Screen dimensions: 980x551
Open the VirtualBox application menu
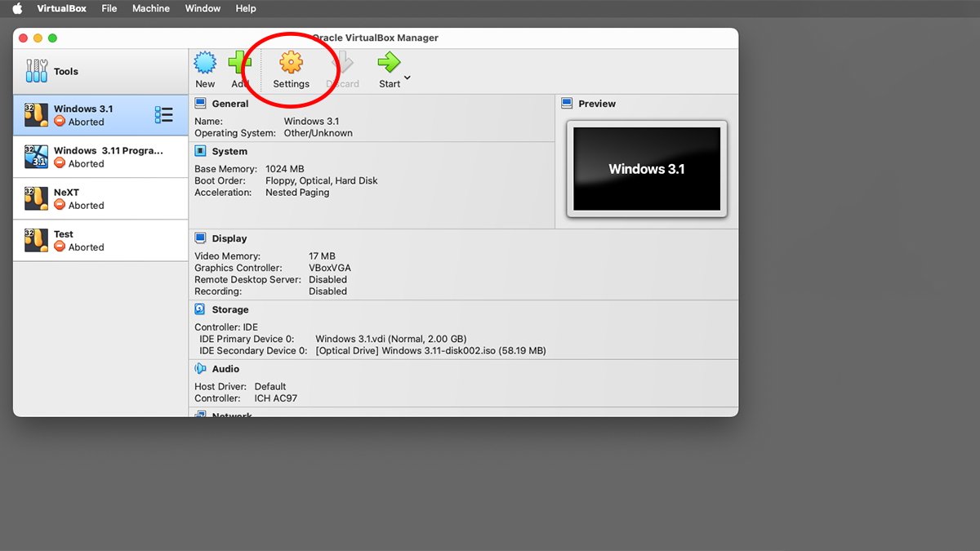tap(62, 8)
